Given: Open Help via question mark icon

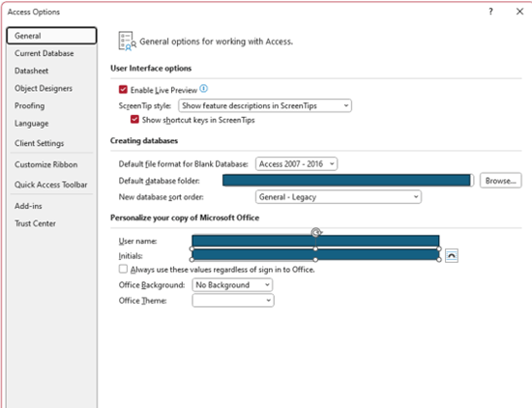Looking at the screenshot, I should coord(490,12).
